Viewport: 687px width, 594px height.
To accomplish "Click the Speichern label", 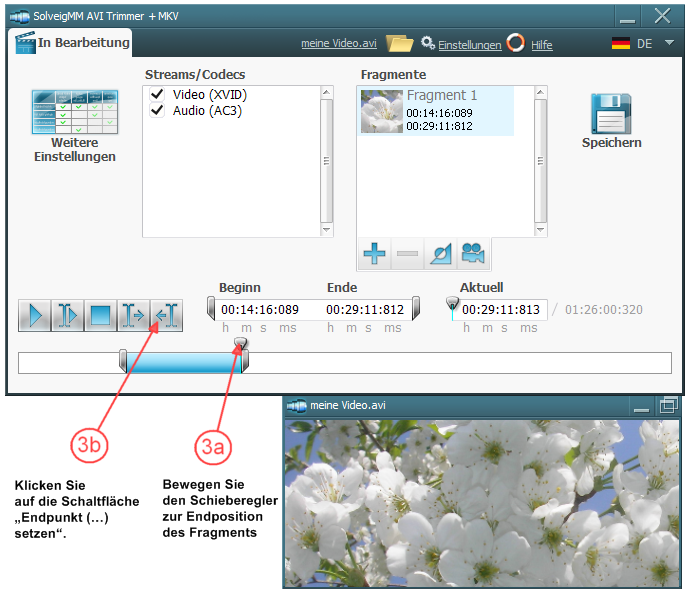I will point(611,143).
